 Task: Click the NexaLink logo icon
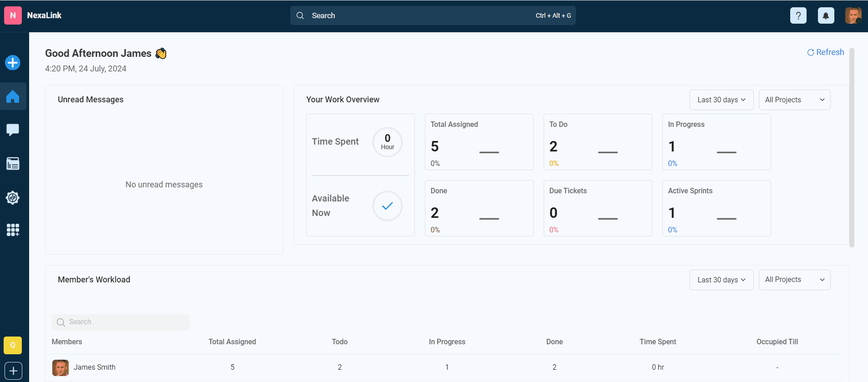pyautogui.click(x=13, y=15)
